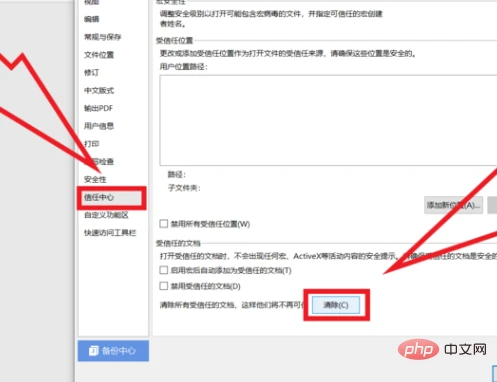Enable 禁用所有受信任位置(W) checkbox

point(164,223)
